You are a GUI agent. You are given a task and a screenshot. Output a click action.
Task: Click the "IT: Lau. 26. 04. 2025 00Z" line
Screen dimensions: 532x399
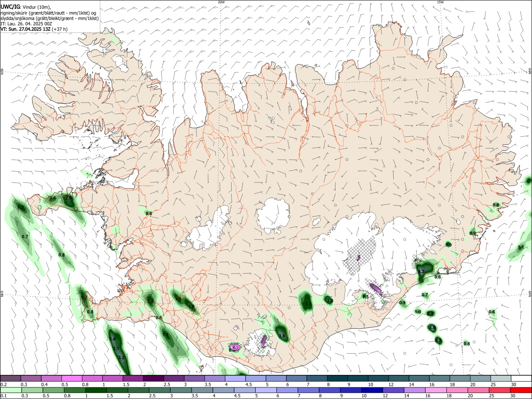(x=26, y=24)
